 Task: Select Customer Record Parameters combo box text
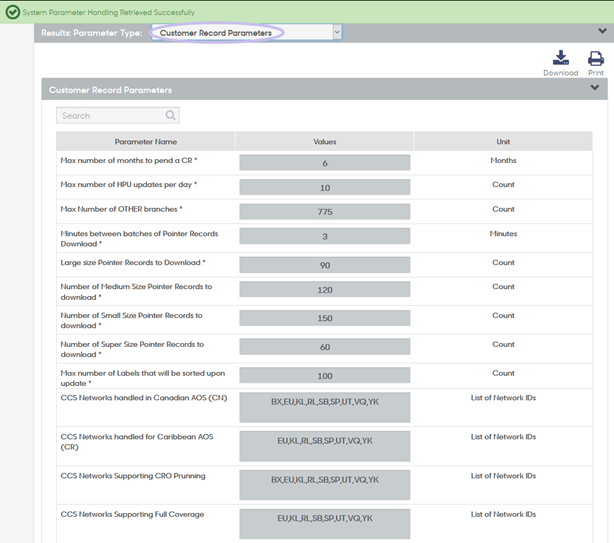215,33
